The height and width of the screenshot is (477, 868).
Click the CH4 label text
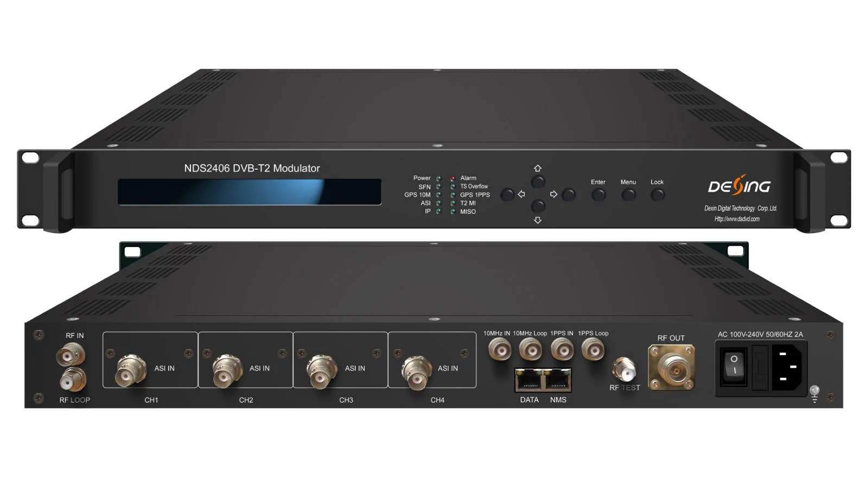coord(437,400)
